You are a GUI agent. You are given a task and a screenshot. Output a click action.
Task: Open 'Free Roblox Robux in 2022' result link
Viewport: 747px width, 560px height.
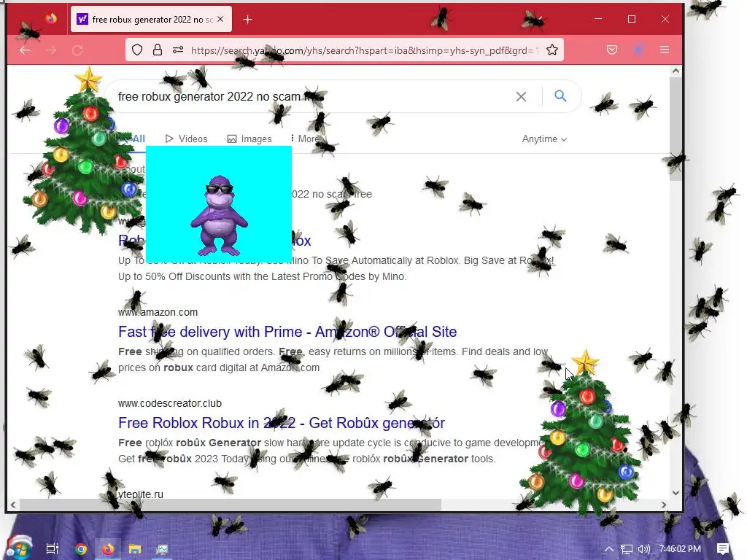(281, 423)
